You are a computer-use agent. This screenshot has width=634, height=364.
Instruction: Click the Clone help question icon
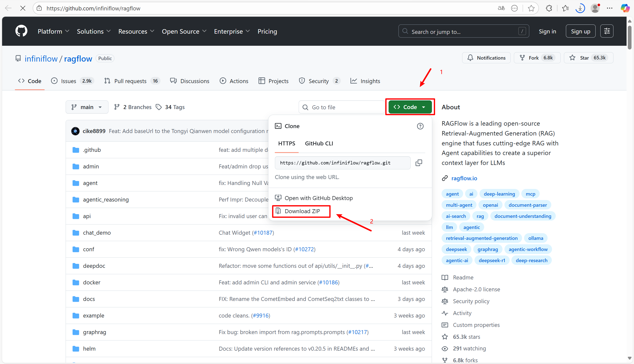[420, 126]
